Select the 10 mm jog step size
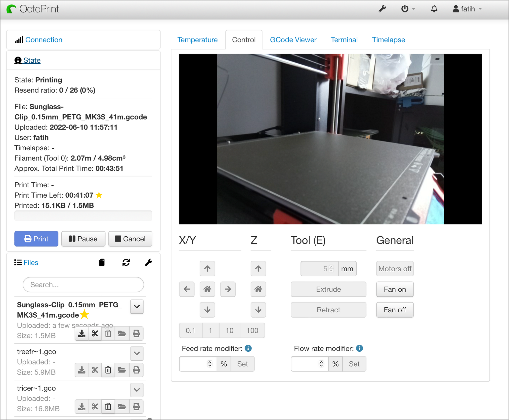This screenshot has width=509, height=420. pyautogui.click(x=229, y=330)
